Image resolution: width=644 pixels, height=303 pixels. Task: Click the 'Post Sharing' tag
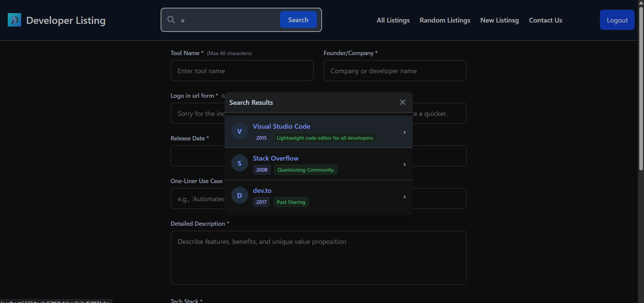coord(291,202)
